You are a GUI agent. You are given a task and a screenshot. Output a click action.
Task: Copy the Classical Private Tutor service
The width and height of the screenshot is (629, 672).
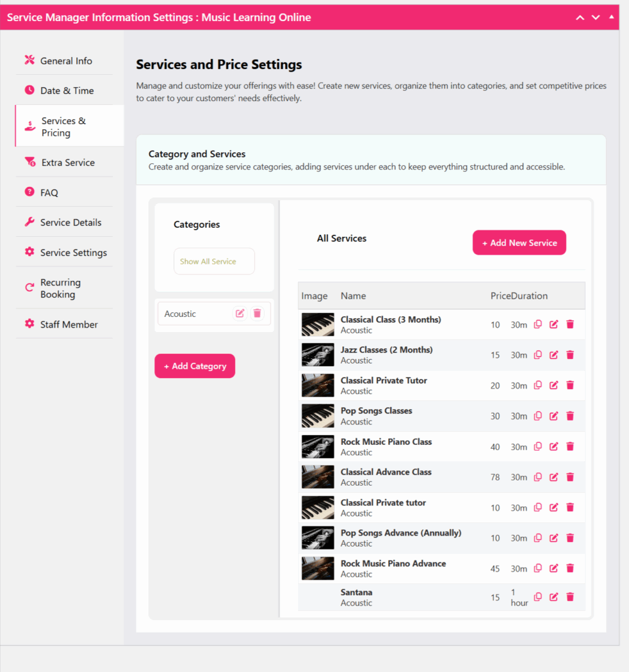(538, 385)
